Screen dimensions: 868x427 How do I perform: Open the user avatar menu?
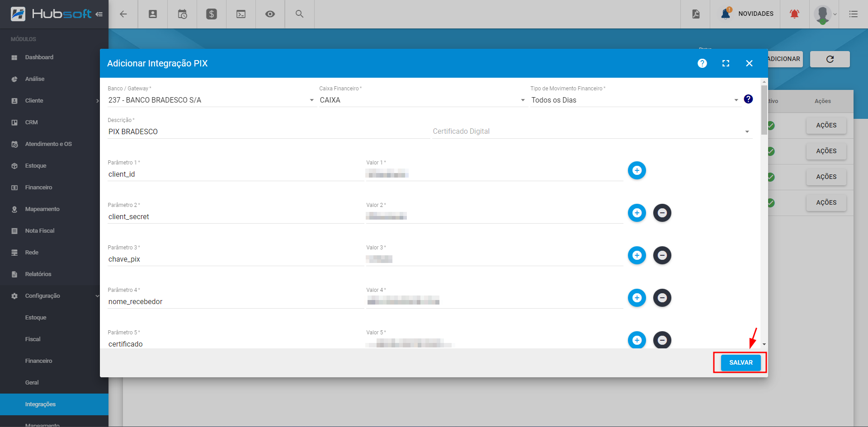coord(825,14)
